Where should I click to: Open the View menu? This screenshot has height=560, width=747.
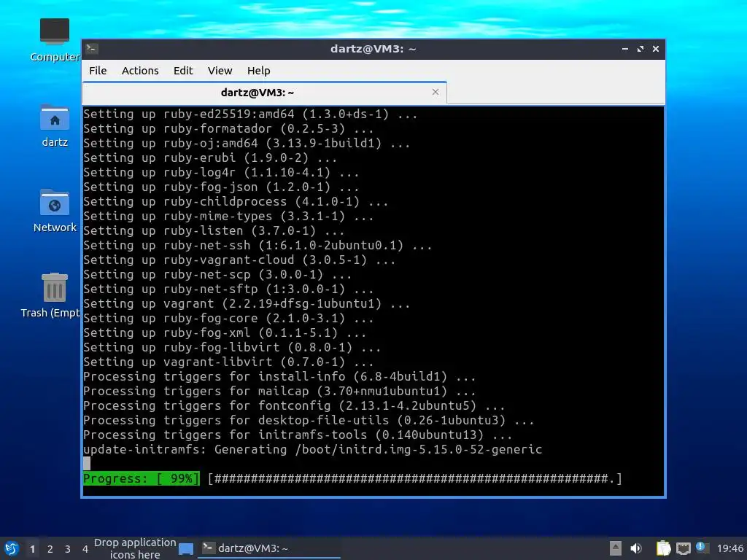click(220, 71)
